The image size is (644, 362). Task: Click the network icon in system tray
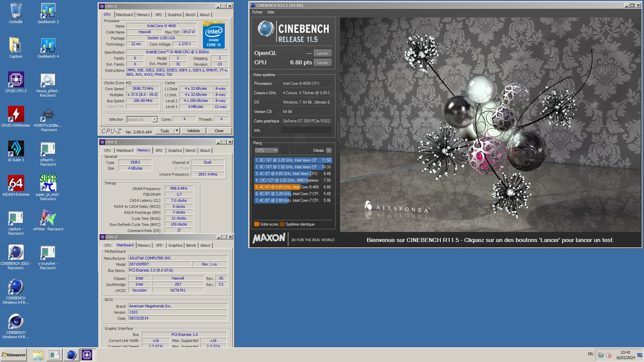601,355
